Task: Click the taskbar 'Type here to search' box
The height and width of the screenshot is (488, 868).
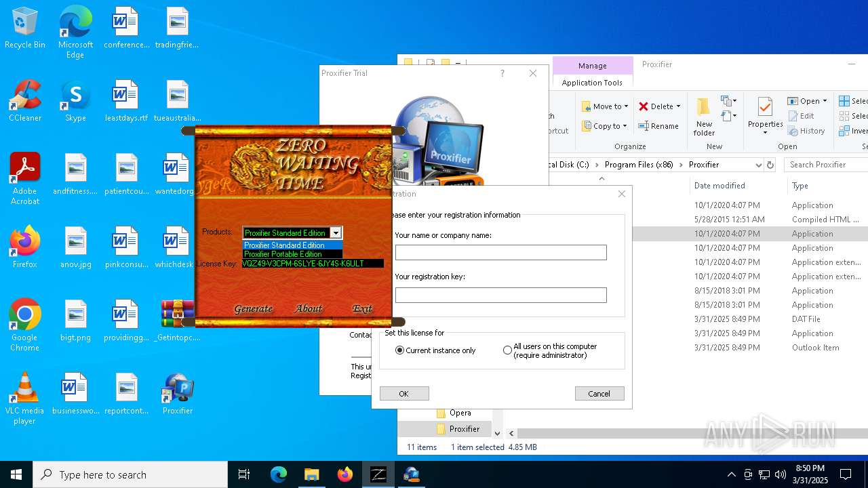Action: click(x=130, y=474)
